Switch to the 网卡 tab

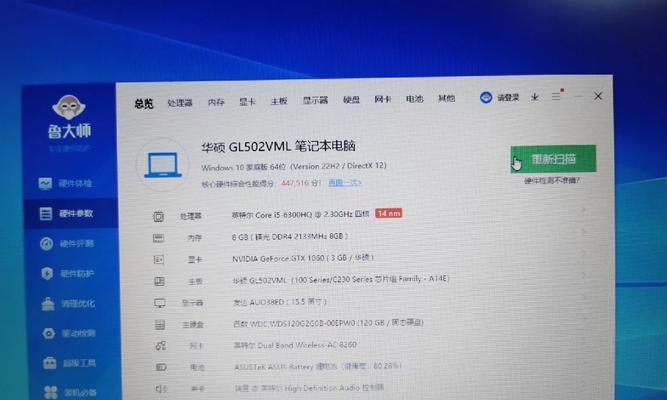(x=382, y=99)
